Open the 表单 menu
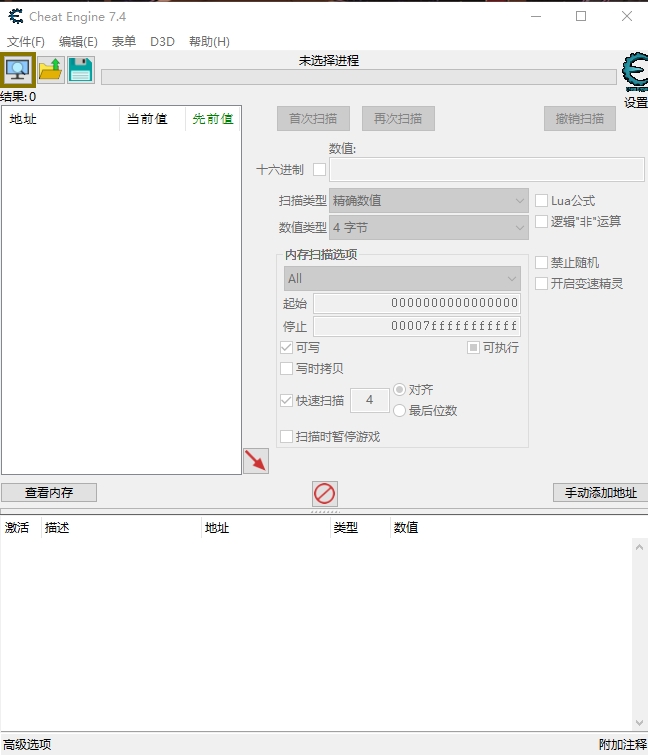 124,42
